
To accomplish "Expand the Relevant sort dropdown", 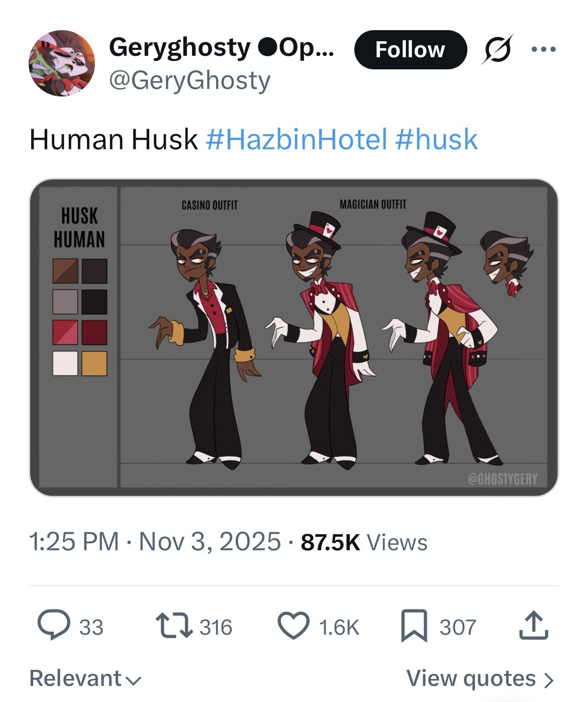I will click(x=85, y=678).
